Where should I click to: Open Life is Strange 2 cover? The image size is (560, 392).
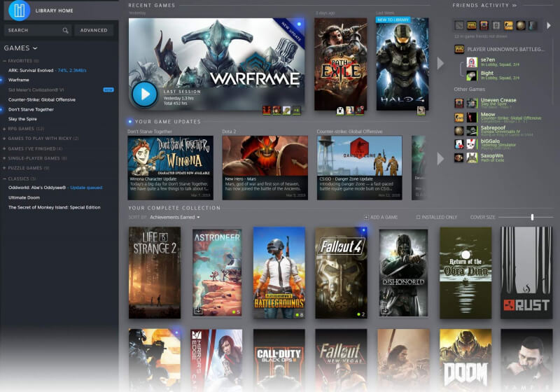[155, 273]
